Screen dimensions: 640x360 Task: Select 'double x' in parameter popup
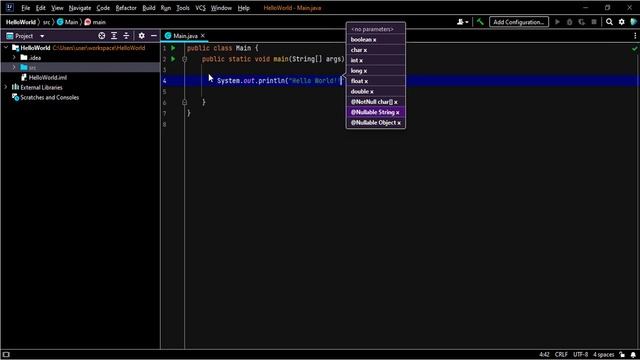pyautogui.click(x=376, y=91)
